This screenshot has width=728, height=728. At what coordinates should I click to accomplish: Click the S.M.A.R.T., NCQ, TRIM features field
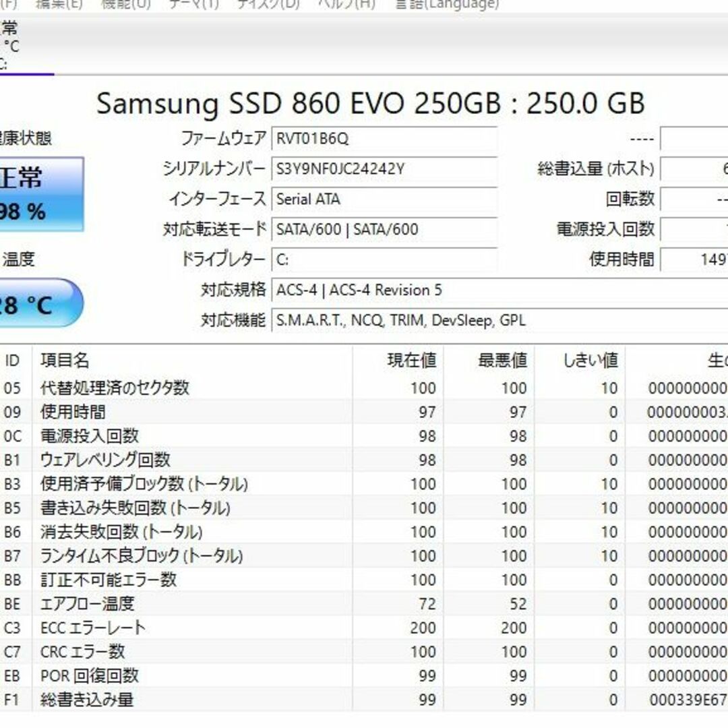[x=499, y=320]
